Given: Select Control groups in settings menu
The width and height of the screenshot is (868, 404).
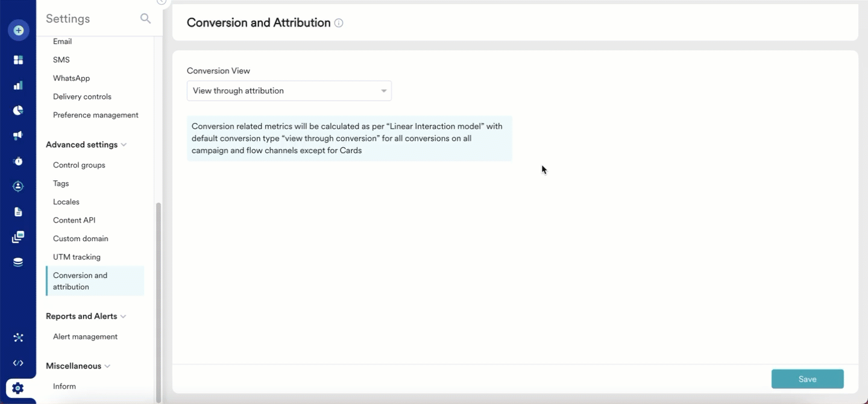Looking at the screenshot, I should point(79,165).
